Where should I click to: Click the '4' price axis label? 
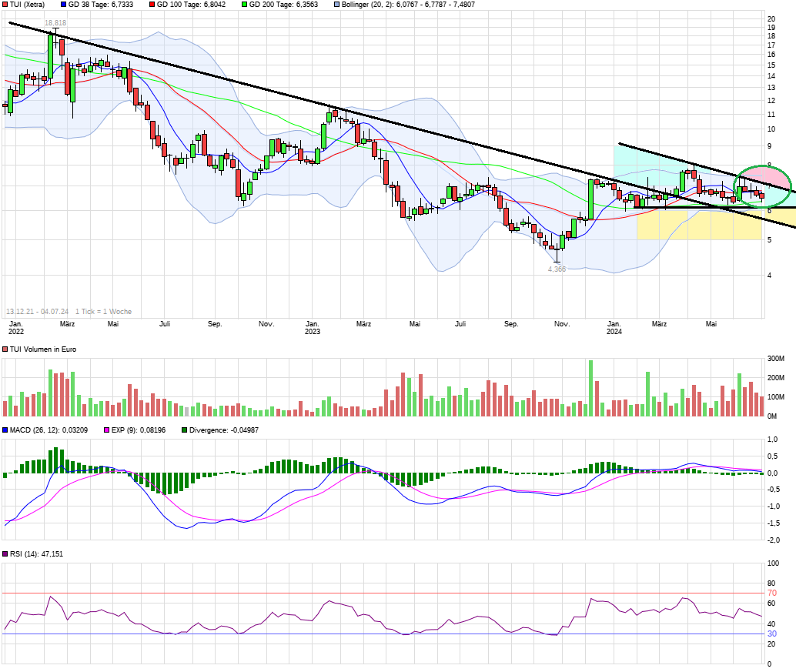770,276
